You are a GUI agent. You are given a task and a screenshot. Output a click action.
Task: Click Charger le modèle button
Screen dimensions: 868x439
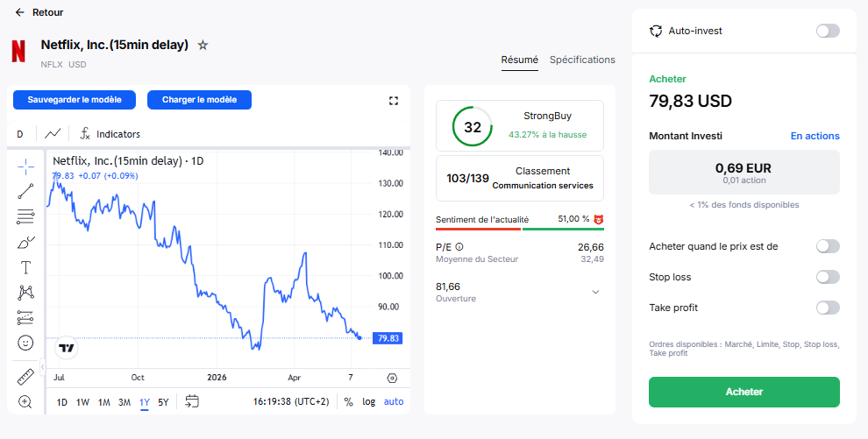click(x=199, y=100)
